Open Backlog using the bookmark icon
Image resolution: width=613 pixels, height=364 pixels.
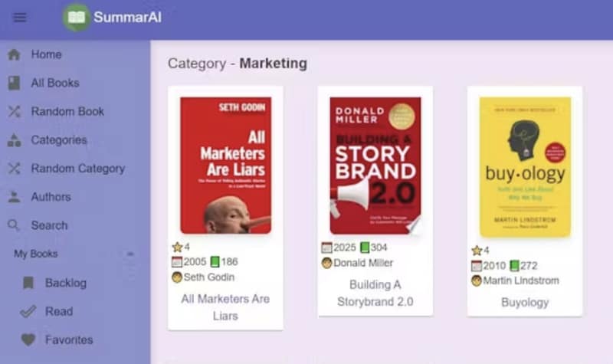[x=28, y=283]
